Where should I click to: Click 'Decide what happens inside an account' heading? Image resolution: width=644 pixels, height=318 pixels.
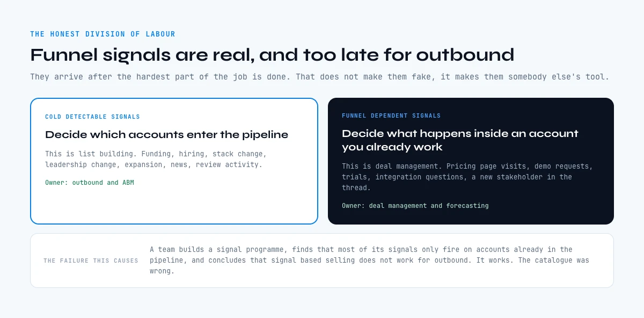coord(460,140)
